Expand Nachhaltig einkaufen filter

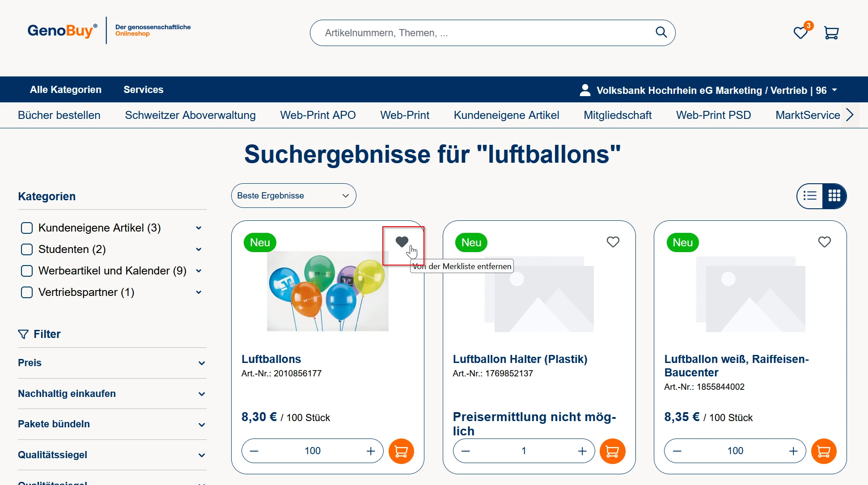(x=112, y=394)
